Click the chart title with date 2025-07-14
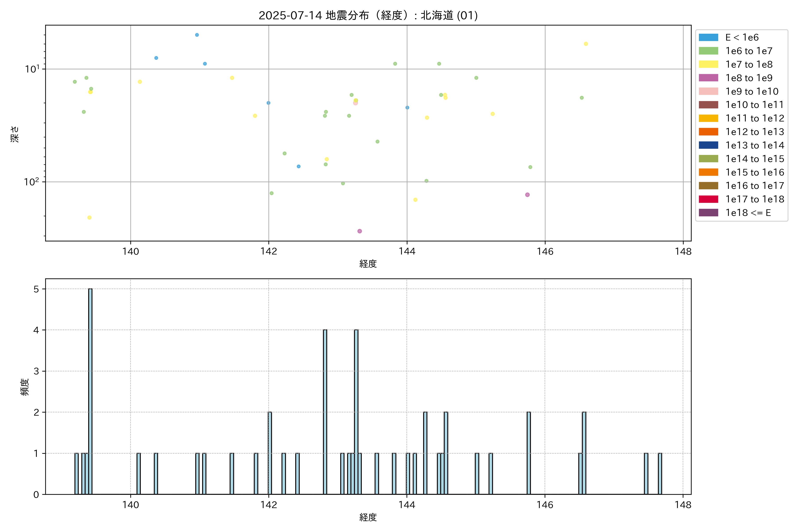Viewport: 798px width, 532px height. pyautogui.click(x=368, y=15)
